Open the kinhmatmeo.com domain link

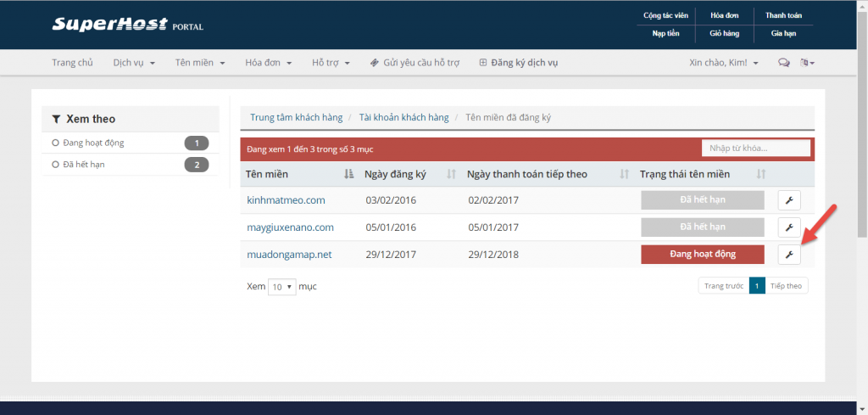[286, 200]
